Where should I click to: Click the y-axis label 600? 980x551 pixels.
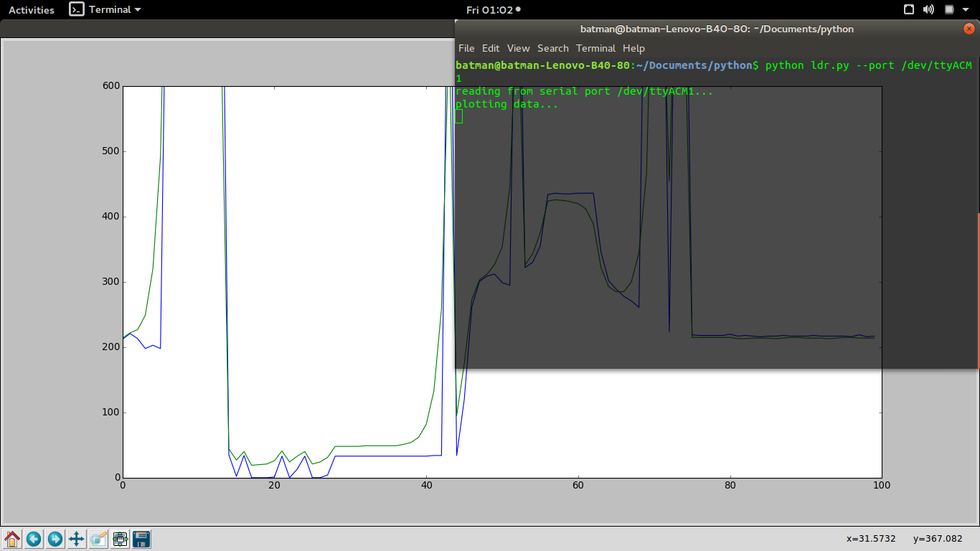[x=111, y=85]
